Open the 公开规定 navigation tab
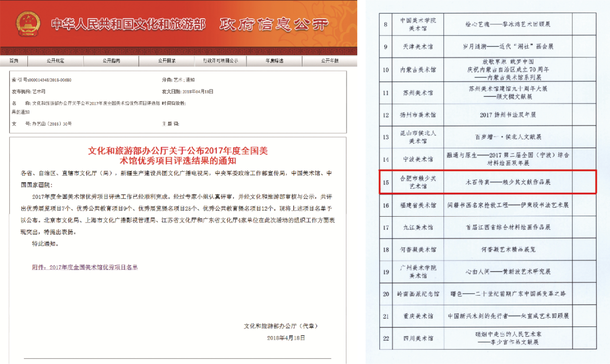The image size is (610, 364). 55,61
